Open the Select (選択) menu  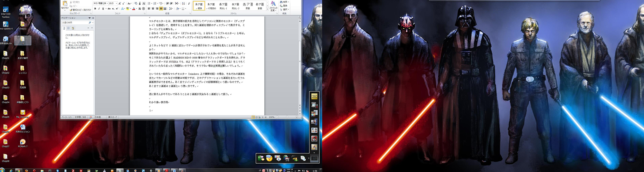tap(285, 9)
